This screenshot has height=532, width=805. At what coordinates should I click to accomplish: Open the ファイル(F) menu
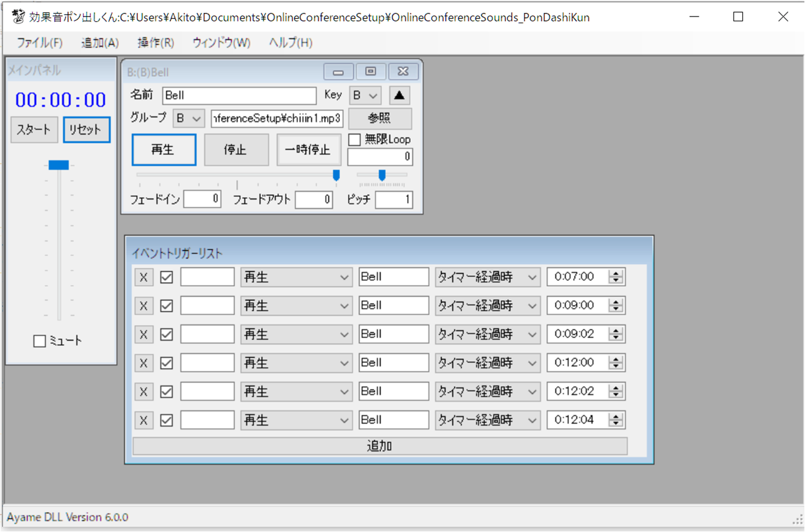(40, 43)
